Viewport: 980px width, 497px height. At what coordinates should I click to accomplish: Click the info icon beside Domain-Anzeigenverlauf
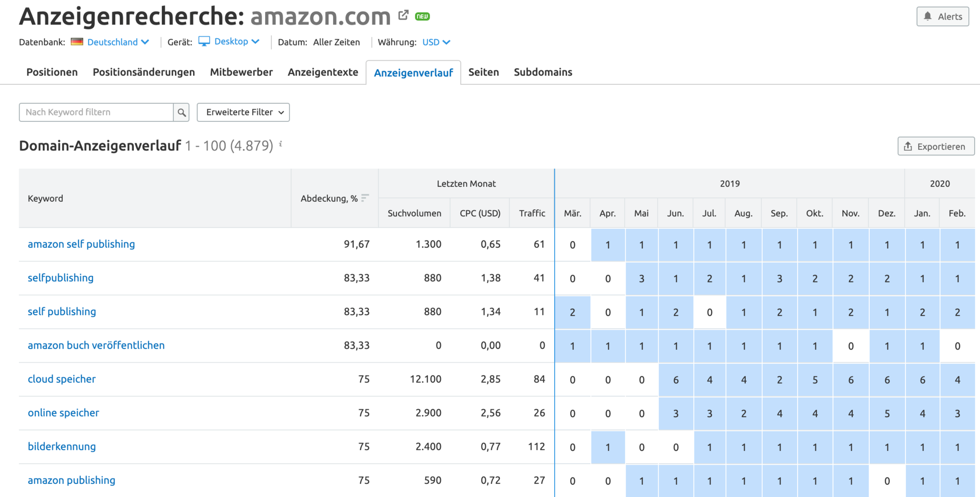coord(281,143)
